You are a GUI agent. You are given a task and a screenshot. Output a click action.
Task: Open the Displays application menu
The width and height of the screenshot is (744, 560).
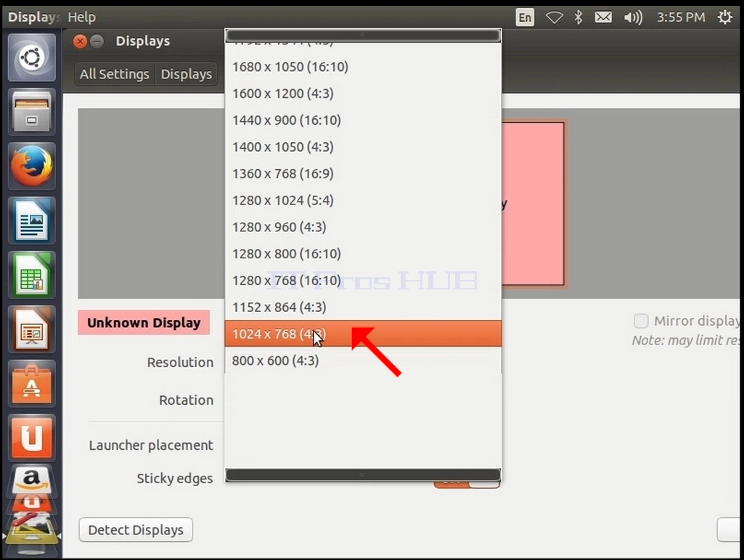coord(33,17)
